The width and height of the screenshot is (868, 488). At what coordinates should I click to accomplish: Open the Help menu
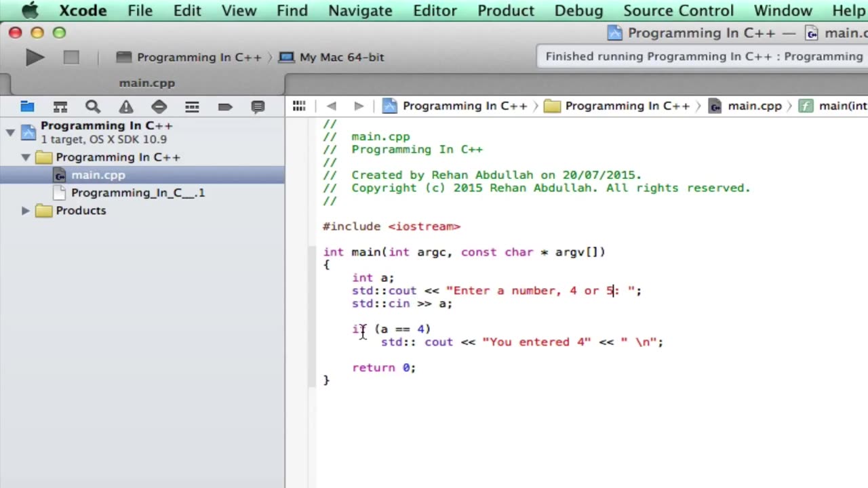coord(848,11)
